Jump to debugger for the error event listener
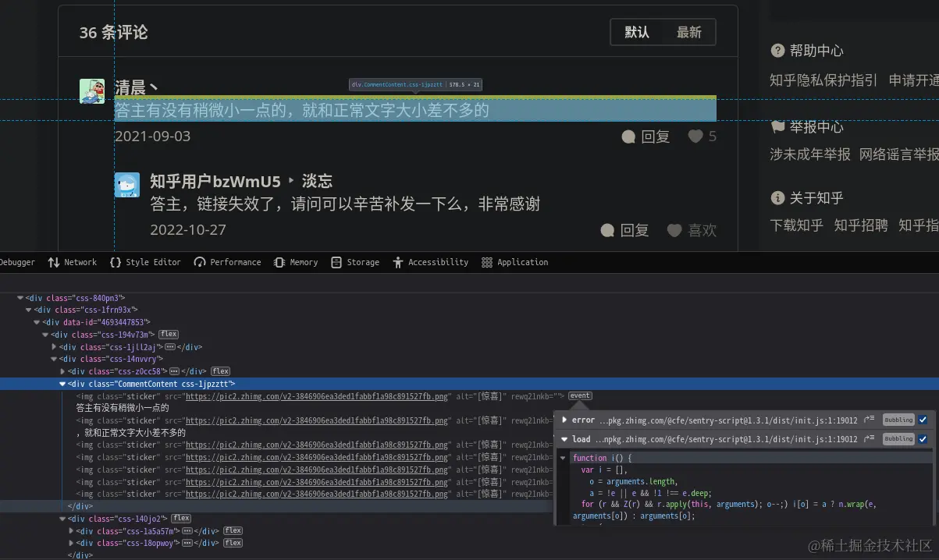The image size is (939, 560). coord(870,420)
